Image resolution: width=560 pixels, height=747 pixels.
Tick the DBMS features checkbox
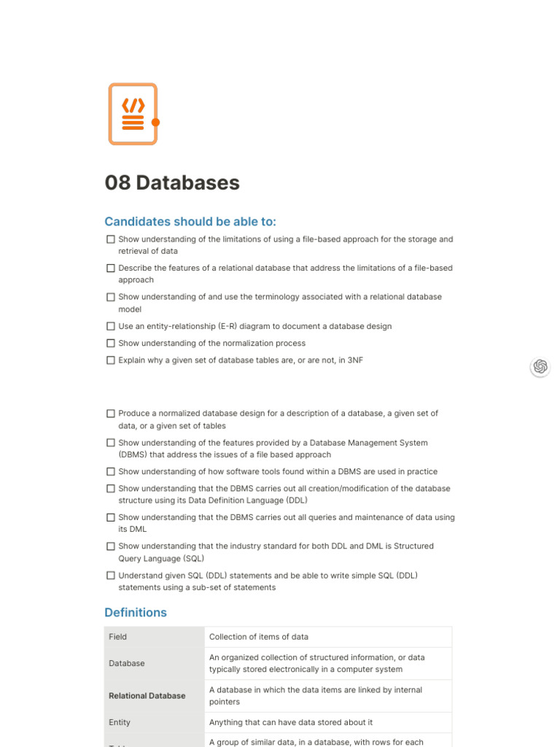111,443
